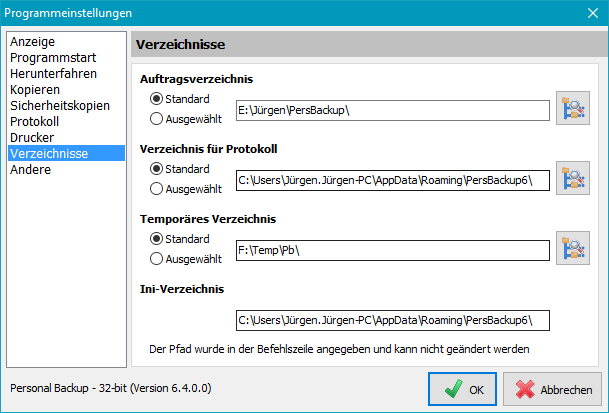
Task: Select Ausgewählt under Auftragsverzeichnis
Action: (x=186, y=119)
